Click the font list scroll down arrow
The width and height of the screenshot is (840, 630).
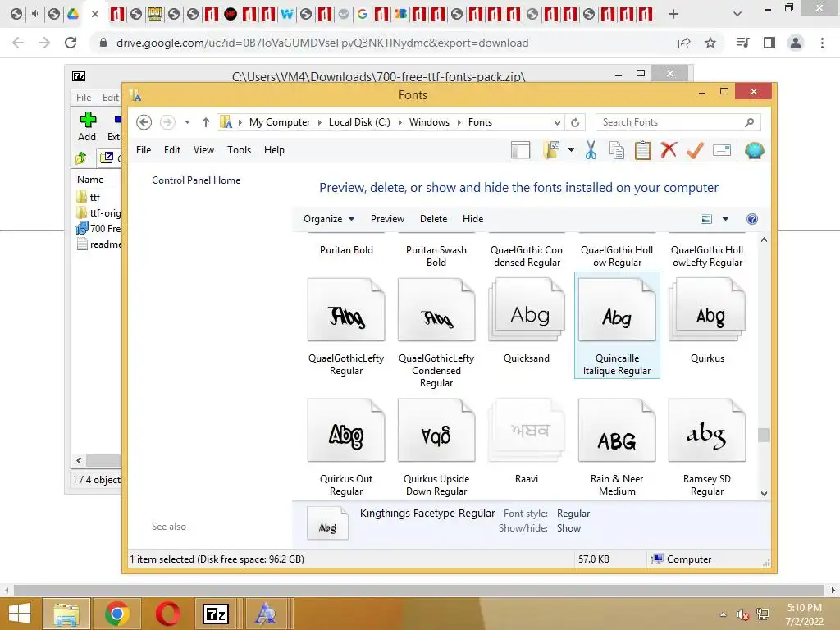(x=764, y=493)
